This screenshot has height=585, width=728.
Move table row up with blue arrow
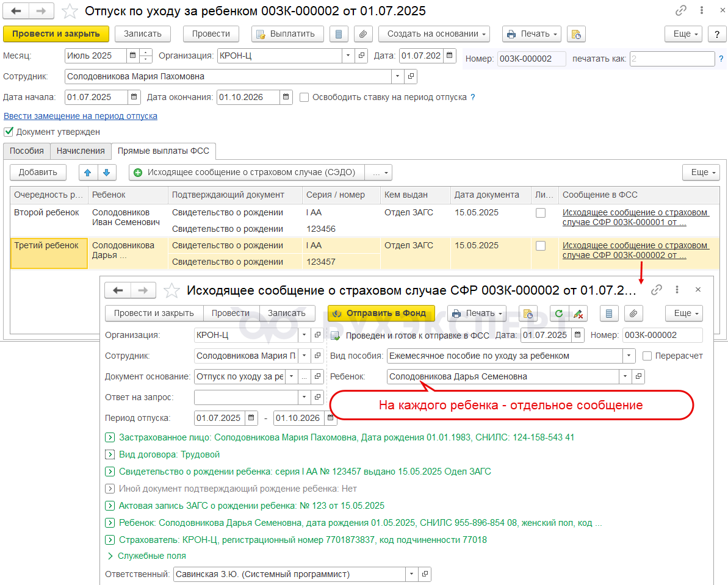click(88, 173)
